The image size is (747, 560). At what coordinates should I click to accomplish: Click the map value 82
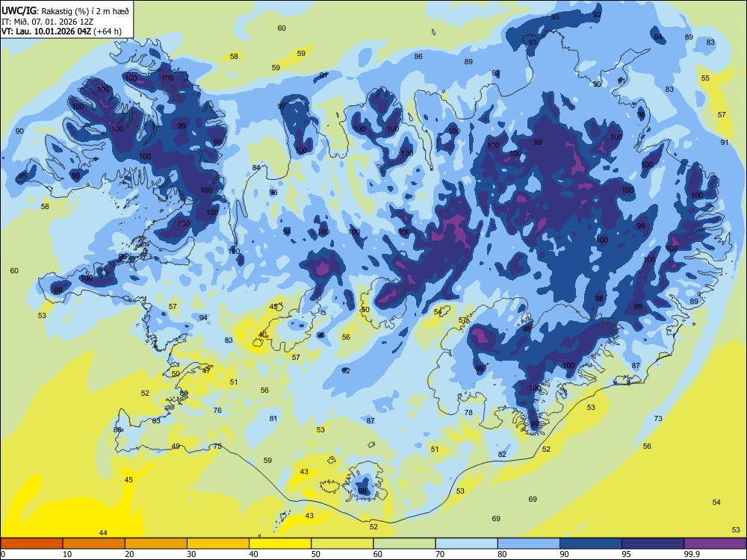(502, 454)
